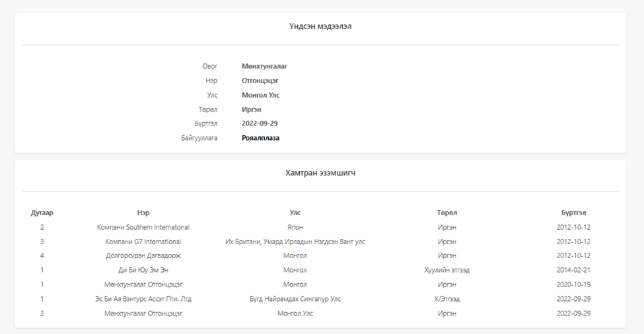Select the Нэр column header

pyautogui.click(x=143, y=213)
